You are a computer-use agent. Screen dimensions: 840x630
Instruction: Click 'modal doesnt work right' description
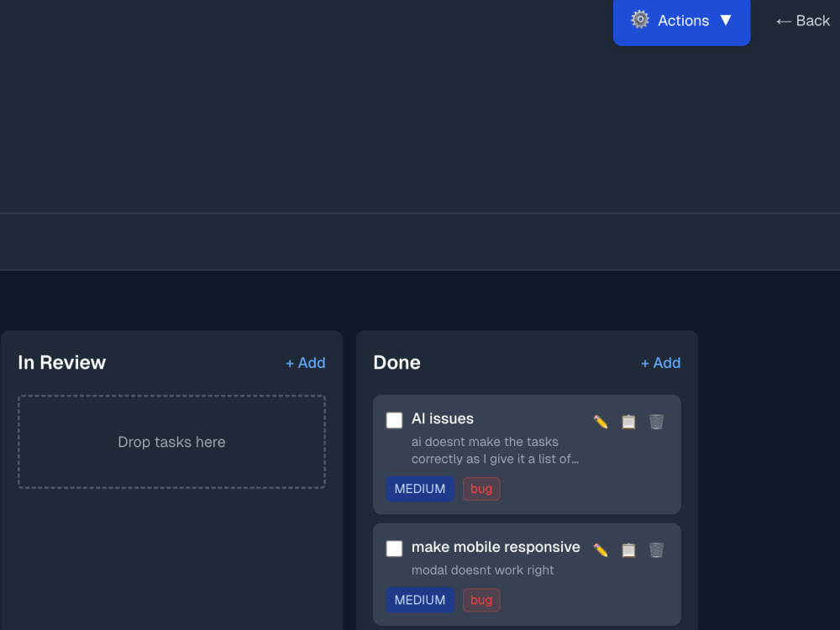pos(482,570)
